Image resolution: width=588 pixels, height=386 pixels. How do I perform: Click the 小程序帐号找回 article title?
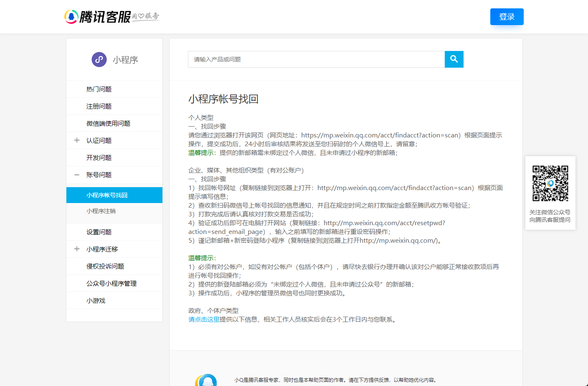click(223, 99)
